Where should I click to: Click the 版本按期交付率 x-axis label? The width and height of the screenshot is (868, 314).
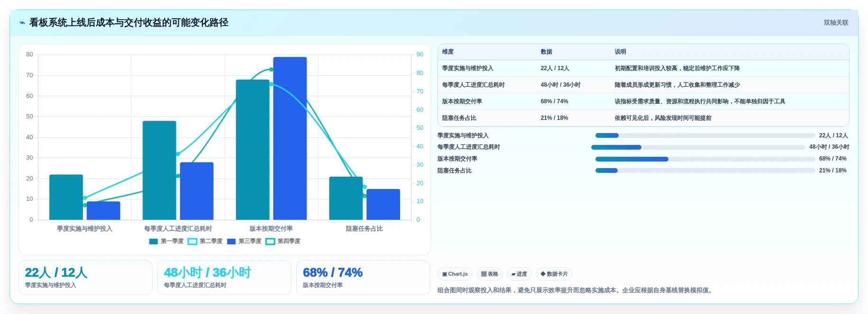[271, 229]
